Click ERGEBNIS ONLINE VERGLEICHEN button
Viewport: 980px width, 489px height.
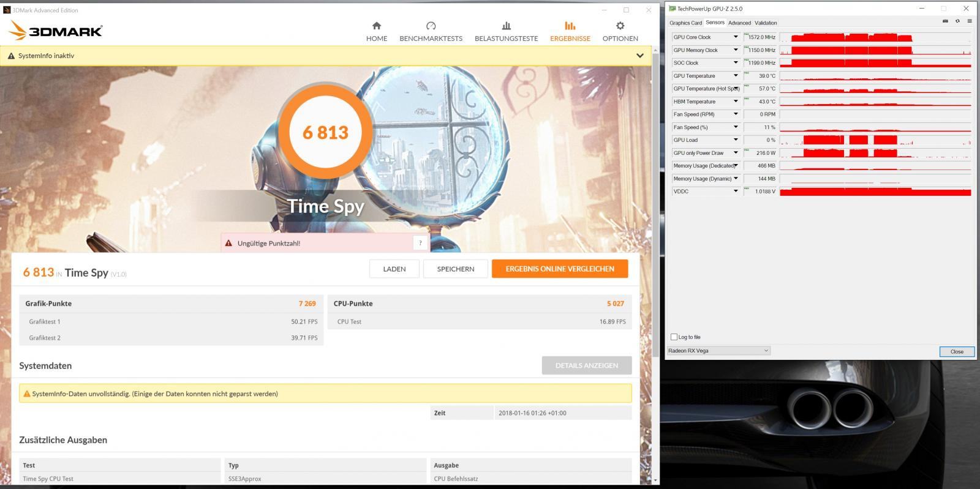(560, 269)
